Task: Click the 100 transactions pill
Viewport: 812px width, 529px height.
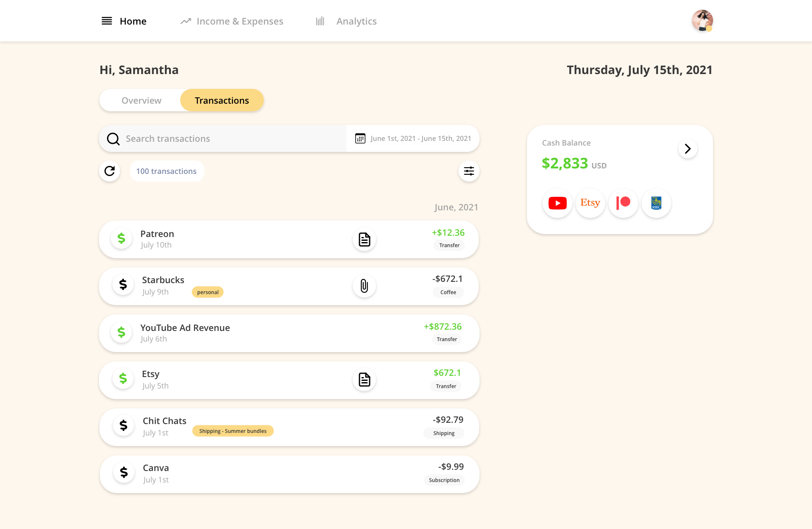Action: [167, 171]
